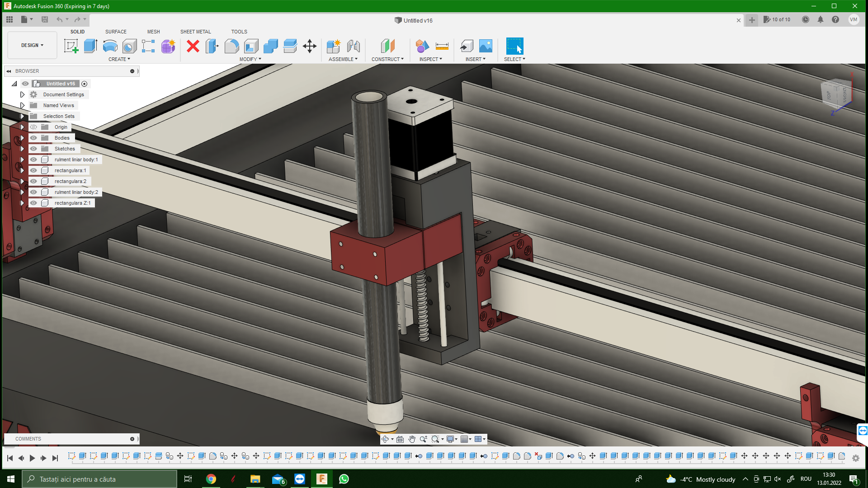868x488 pixels.
Task: Toggle visibility of rectangulara Z:1
Action: tap(33, 203)
